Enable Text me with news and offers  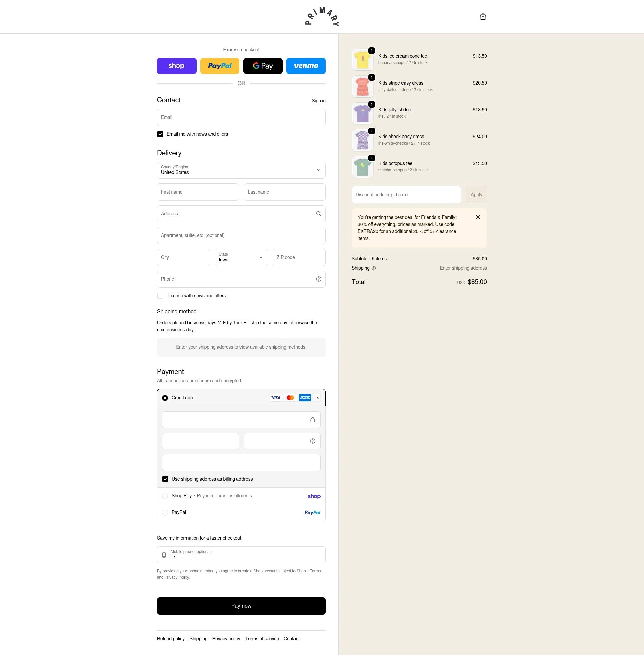coord(160,296)
